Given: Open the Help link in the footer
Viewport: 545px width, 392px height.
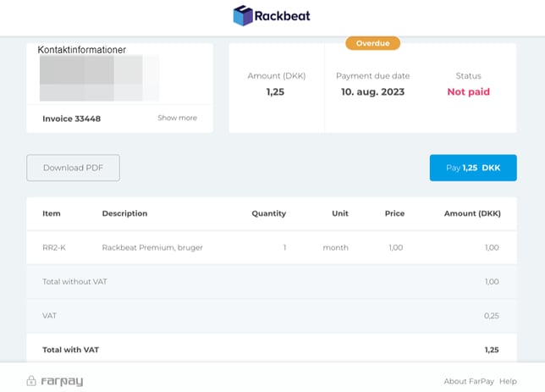Looking at the screenshot, I should [x=508, y=382].
